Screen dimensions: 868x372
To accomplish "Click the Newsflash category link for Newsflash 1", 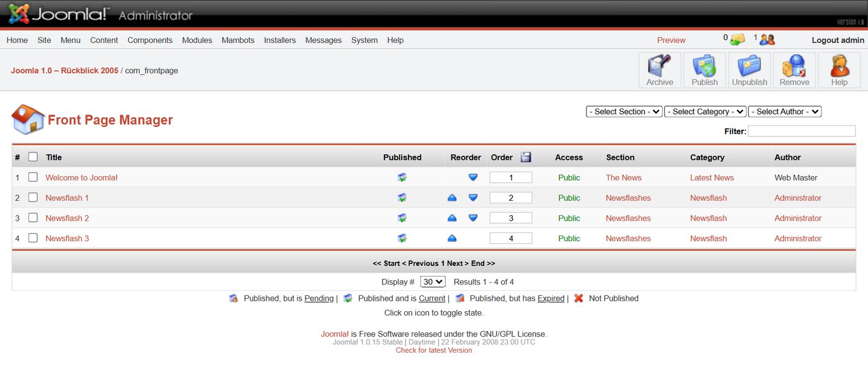I will (709, 198).
